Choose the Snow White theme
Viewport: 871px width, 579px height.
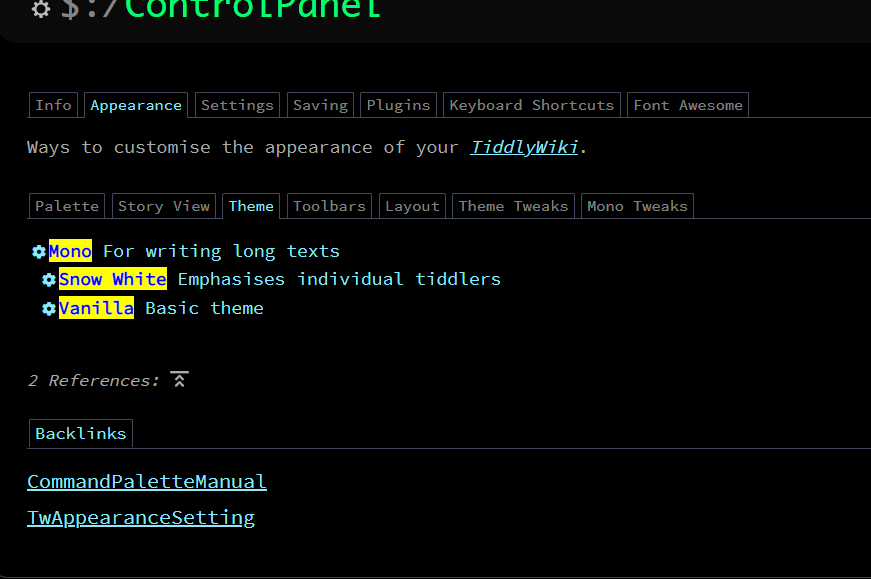pos(113,279)
